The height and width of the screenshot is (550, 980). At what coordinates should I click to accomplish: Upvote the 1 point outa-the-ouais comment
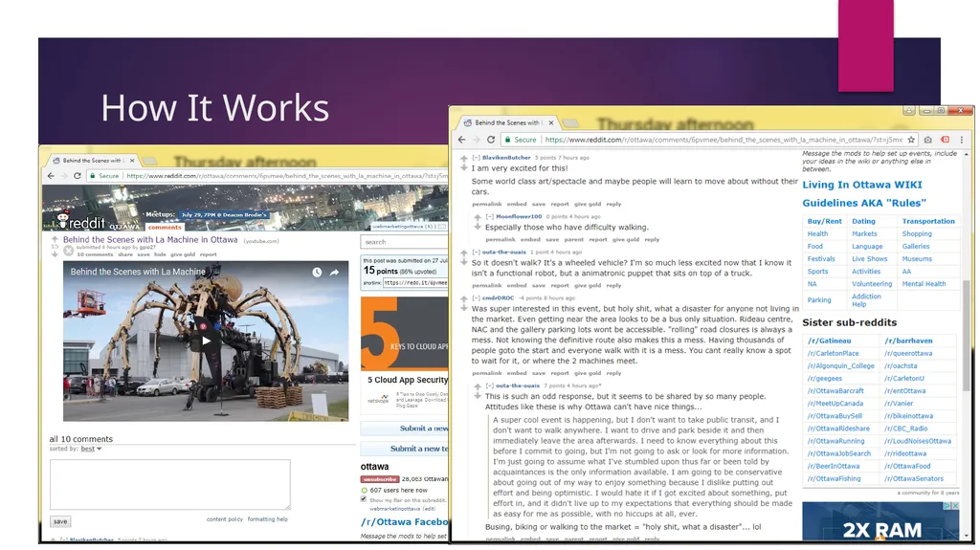click(x=464, y=253)
